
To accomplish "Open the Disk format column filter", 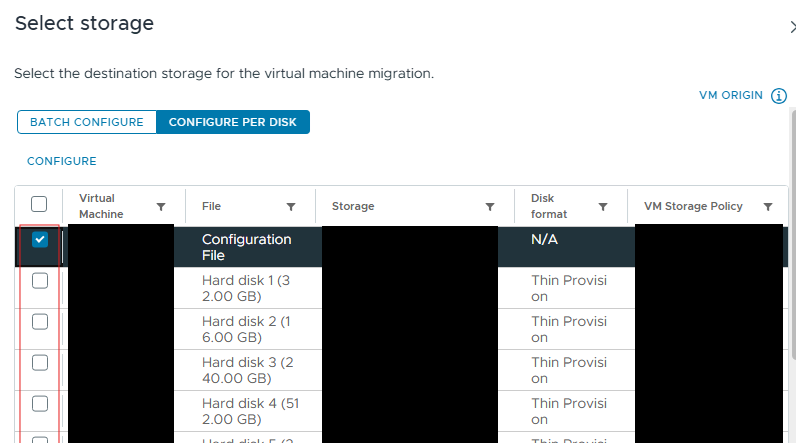I will coord(603,207).
